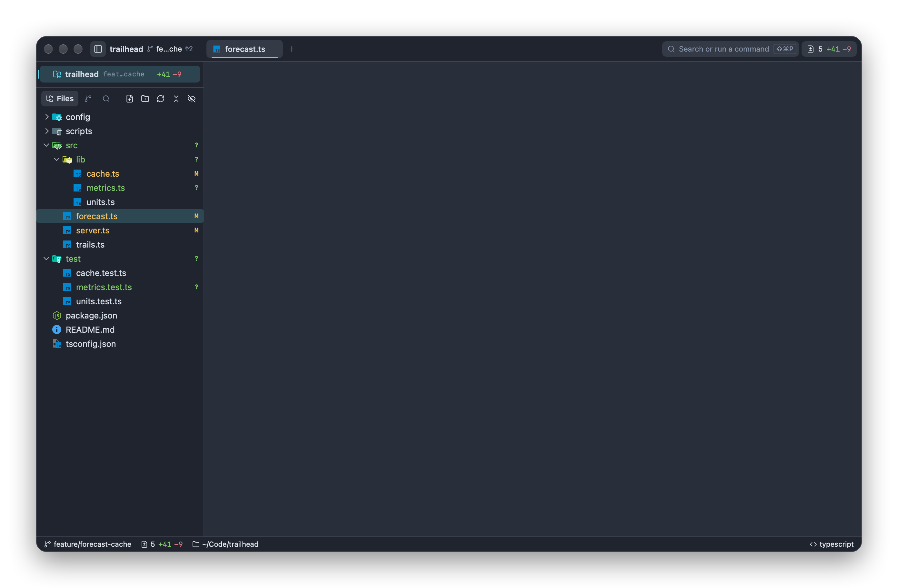Click the config folder icon
This screenshot has height=588, width=898.
(57, 117)
